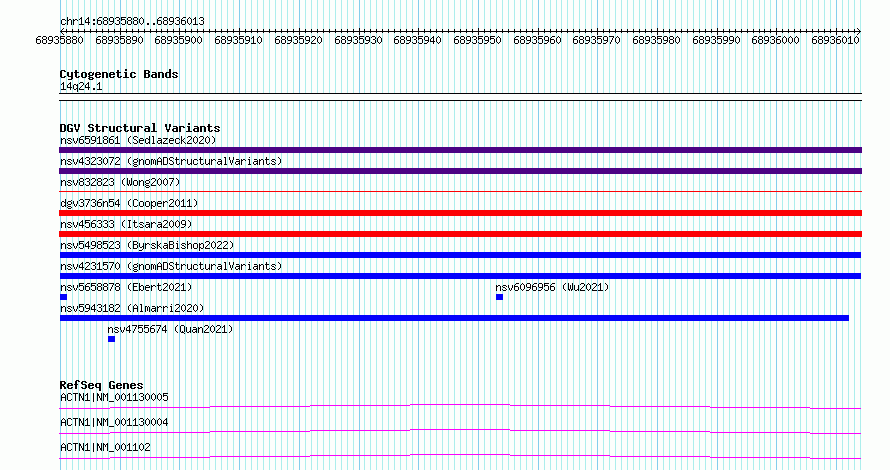This screenshot has width=890, height=470.
Task: Click the ACTN1|NM_001130004 transcript label
Action: 114,422
